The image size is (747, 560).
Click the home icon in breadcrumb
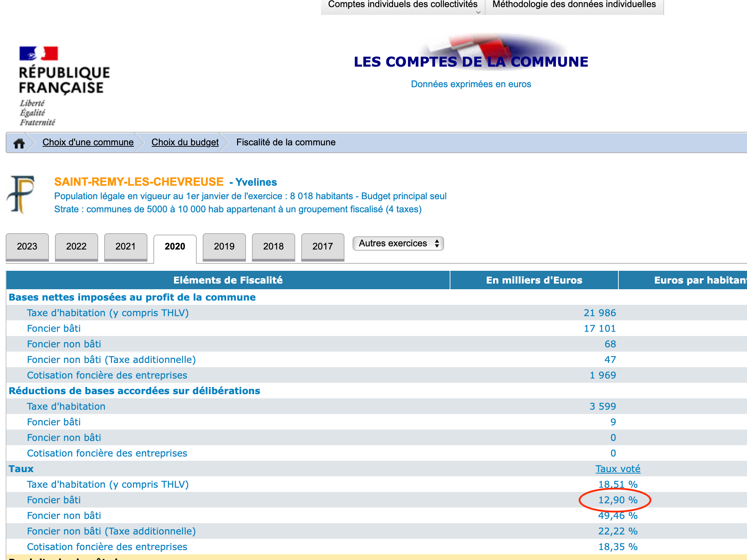point(19,143)
